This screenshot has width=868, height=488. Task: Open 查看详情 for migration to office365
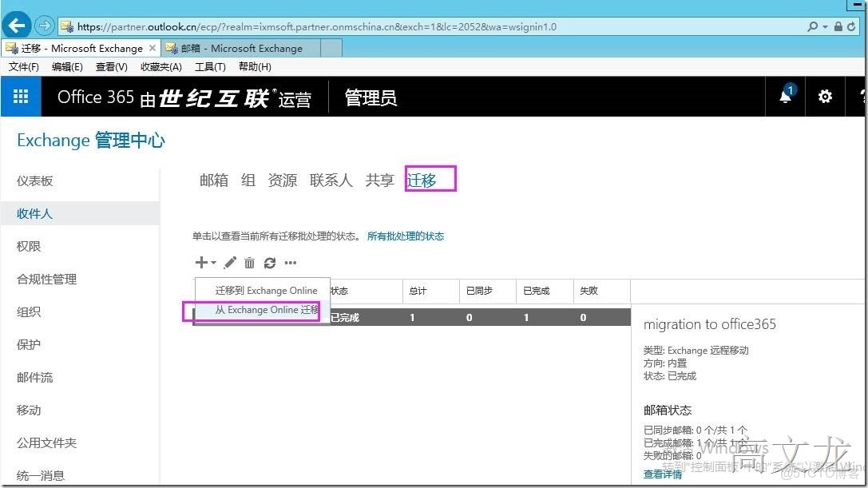[x=662, y=473]
